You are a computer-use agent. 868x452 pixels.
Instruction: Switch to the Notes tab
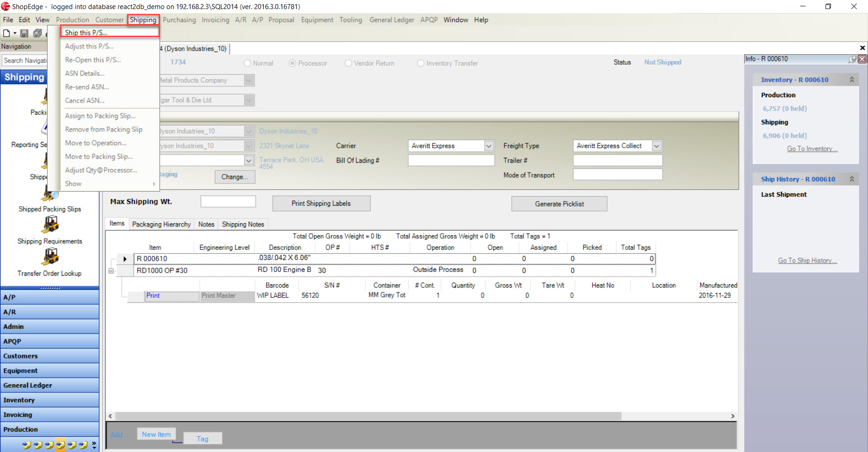(206, 224)
